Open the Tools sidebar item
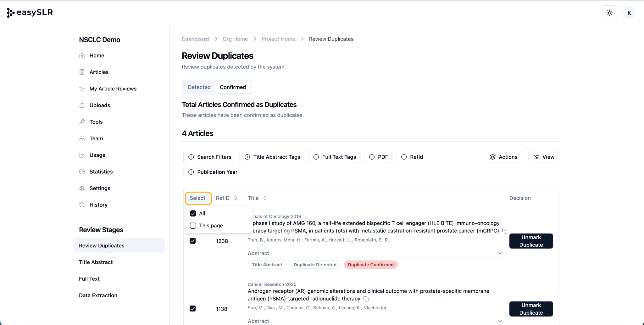 click(x=96, y=122)
